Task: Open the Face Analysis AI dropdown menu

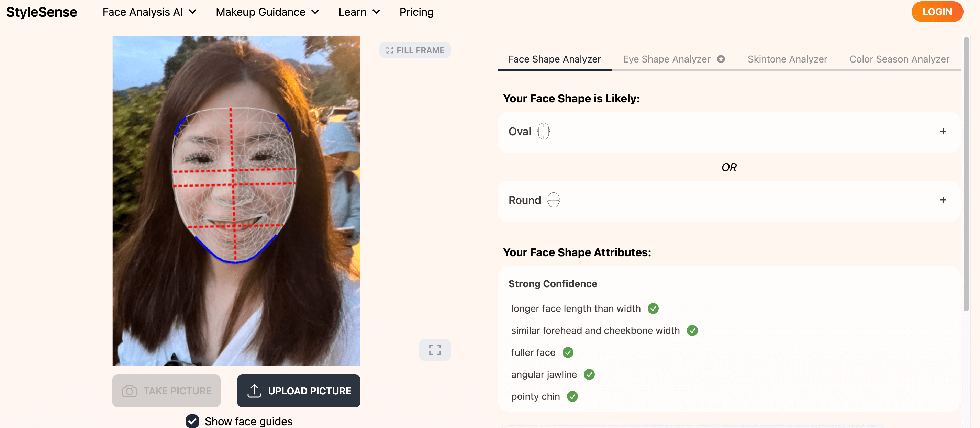Action: pos(149,12)
